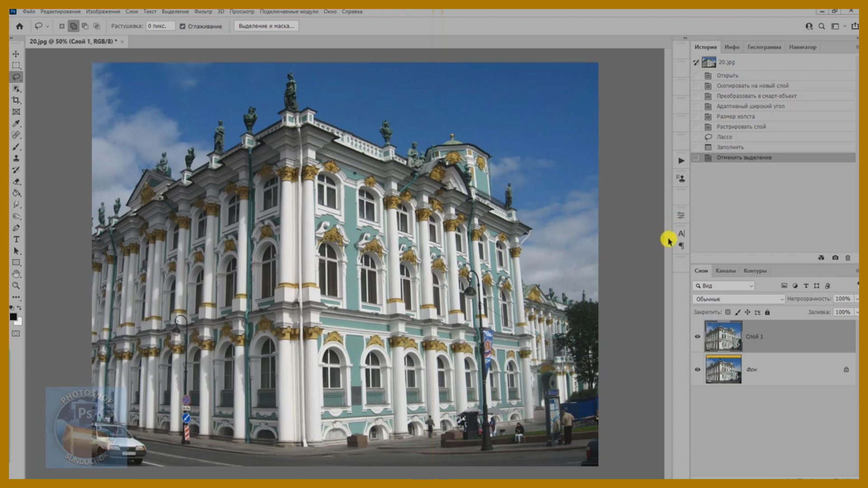
Task: Select the Horizontal Type tool
Action: click(x=16, y=239)
